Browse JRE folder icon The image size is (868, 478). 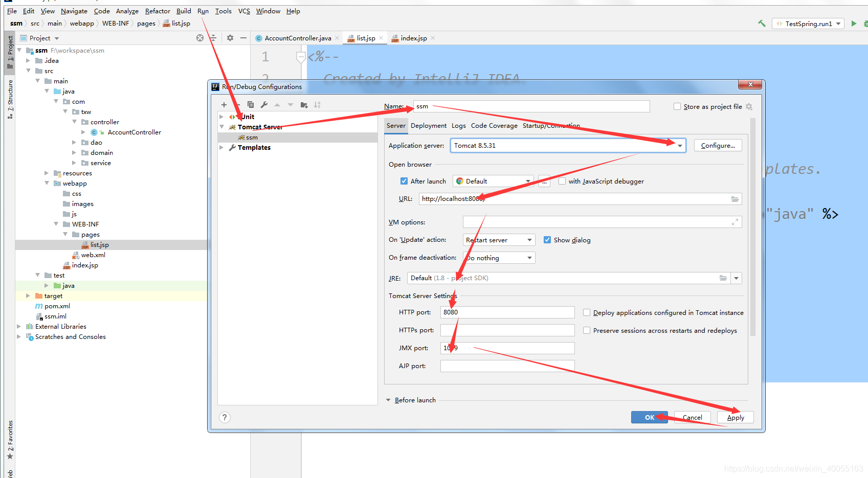pos(723,278)
